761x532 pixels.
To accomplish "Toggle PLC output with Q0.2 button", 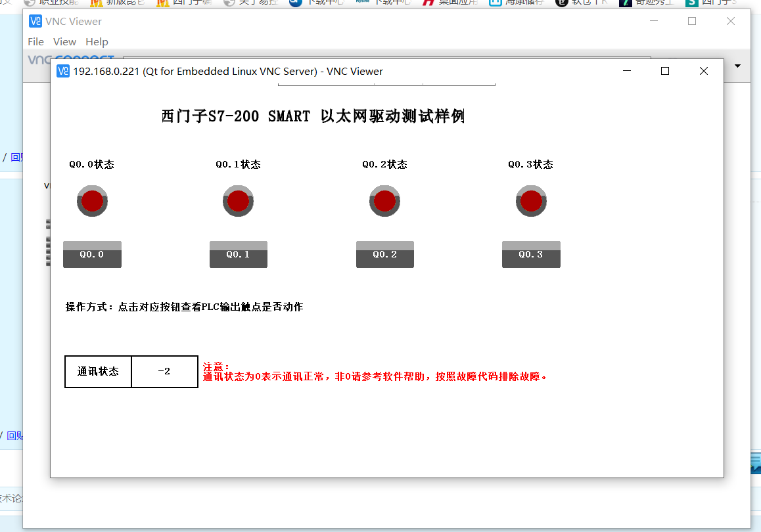I will (x=384, y=255).
